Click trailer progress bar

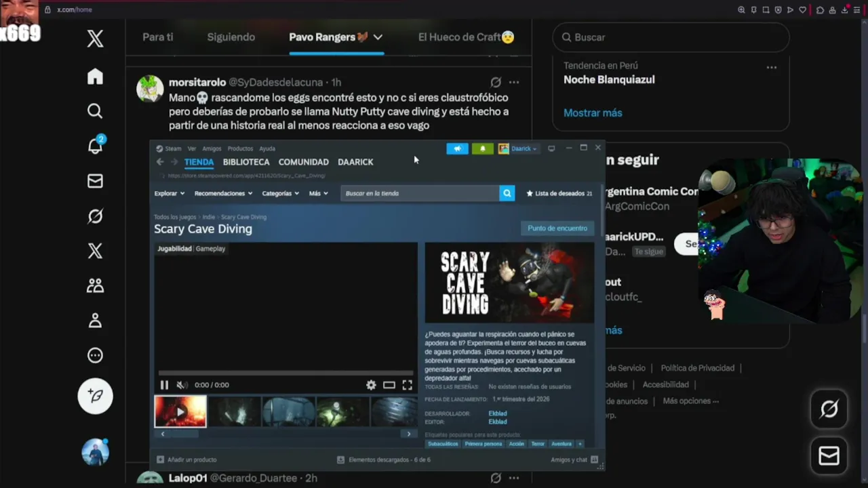coord(285,373)
